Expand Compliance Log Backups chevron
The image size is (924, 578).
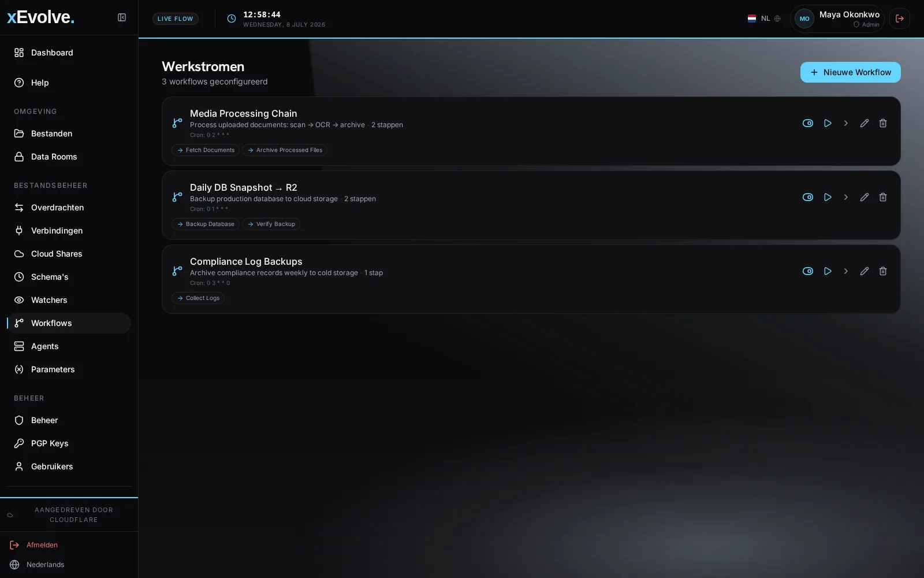point(846,271)
